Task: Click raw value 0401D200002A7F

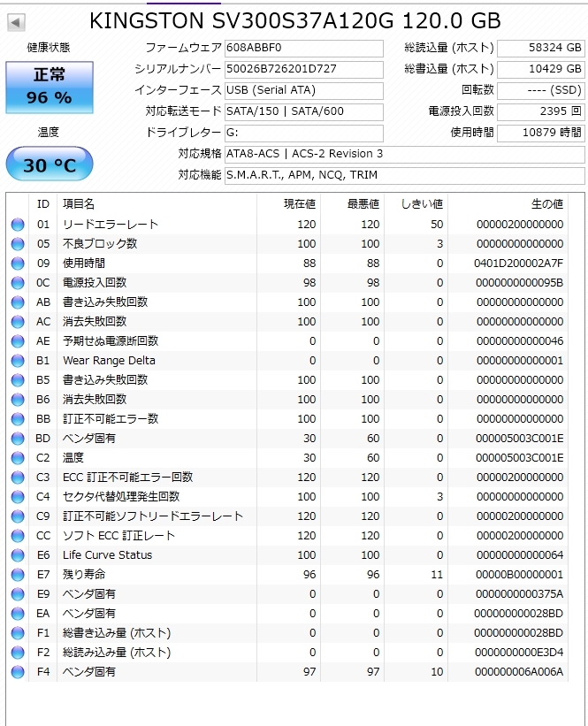Action: [518, 264]
